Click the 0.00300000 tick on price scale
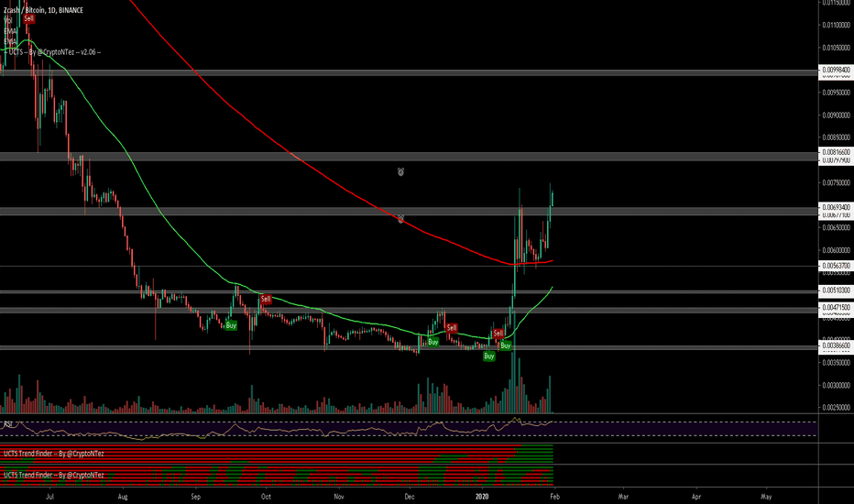This screenshot has width=854, height=504. (836, 385)
